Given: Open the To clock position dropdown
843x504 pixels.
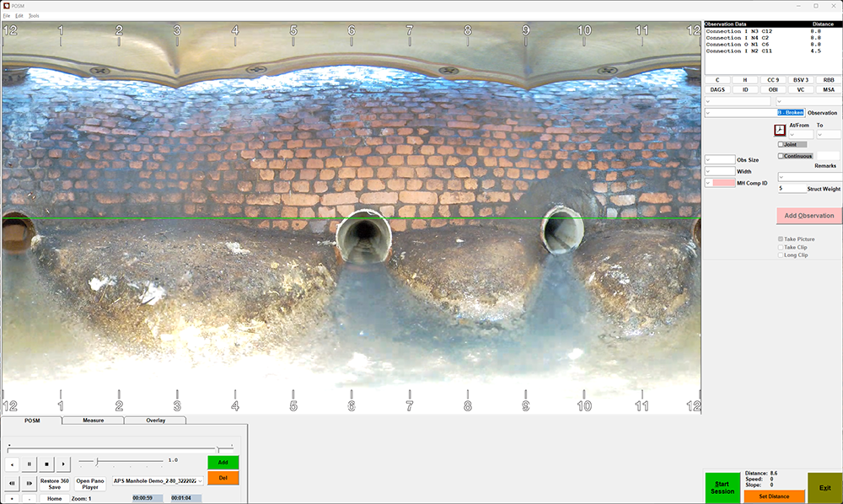Looking at the screenshot, I should click(x=829, y=134).
